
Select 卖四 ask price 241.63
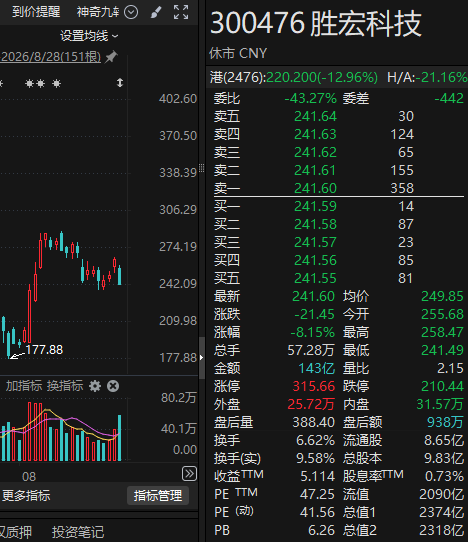pyautogui.click(x=315, y=134)
